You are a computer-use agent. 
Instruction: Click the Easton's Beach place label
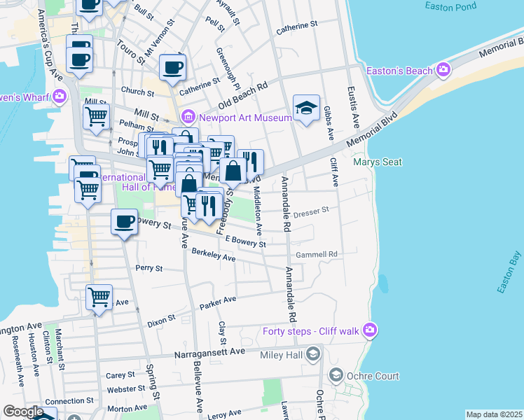(x=399, y=71)
